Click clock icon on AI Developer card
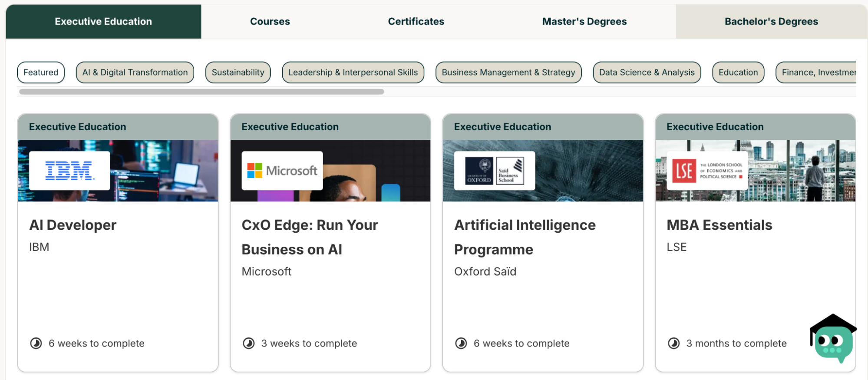This screenshot has width=868, height=380. point(36,344)
